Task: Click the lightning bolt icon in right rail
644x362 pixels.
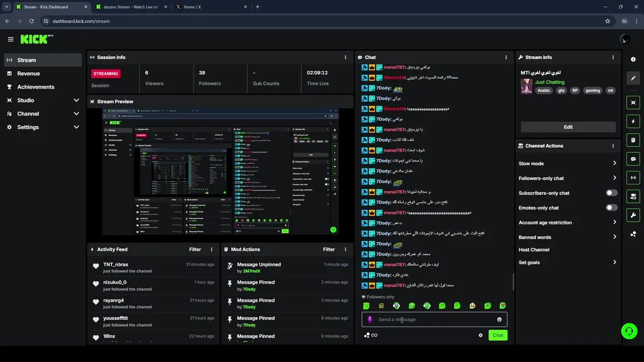Action: [633, 121]
